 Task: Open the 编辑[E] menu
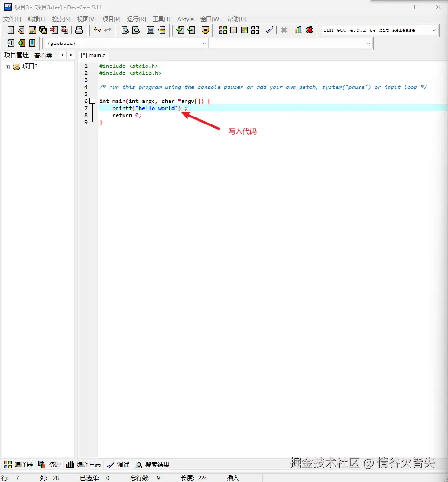pyautogui.click(x=37, y=19)
